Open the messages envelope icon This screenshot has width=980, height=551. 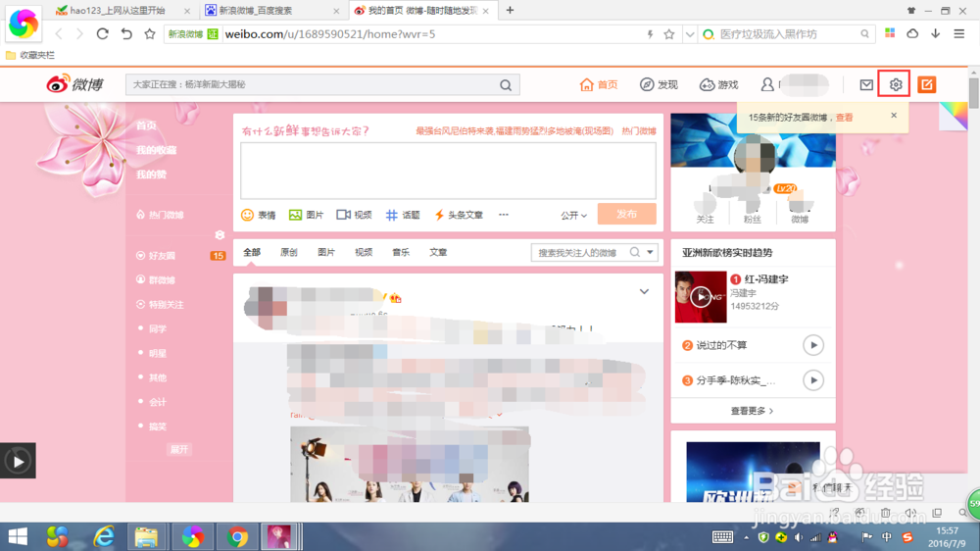tap(866, 84)
